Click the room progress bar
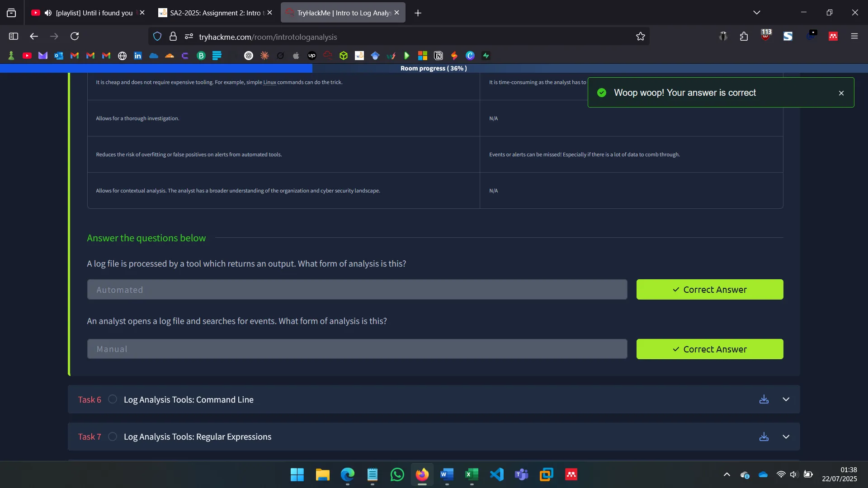This screenshot has height=488, width=868. click(x=433, y=68)
